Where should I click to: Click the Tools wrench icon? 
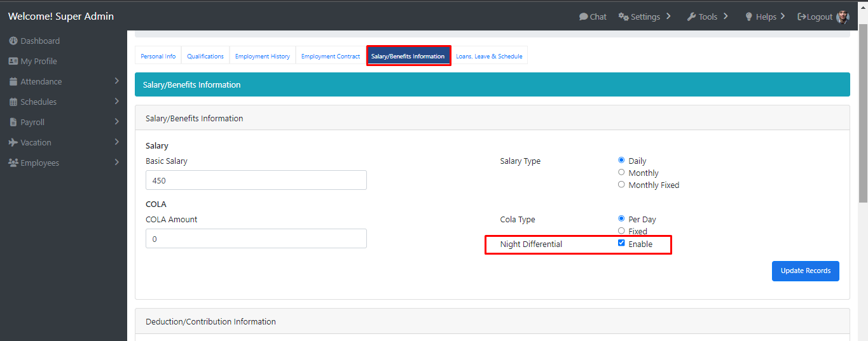pos(691,17)
